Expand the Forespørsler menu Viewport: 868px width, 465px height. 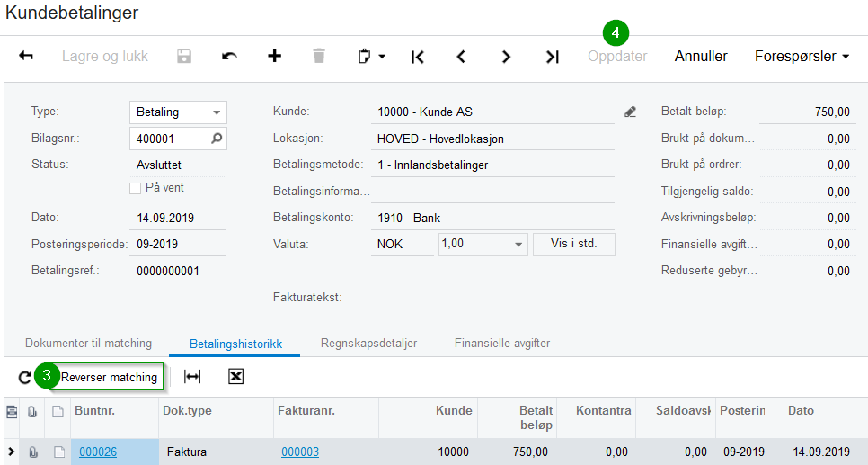click(x=802, y=57)
